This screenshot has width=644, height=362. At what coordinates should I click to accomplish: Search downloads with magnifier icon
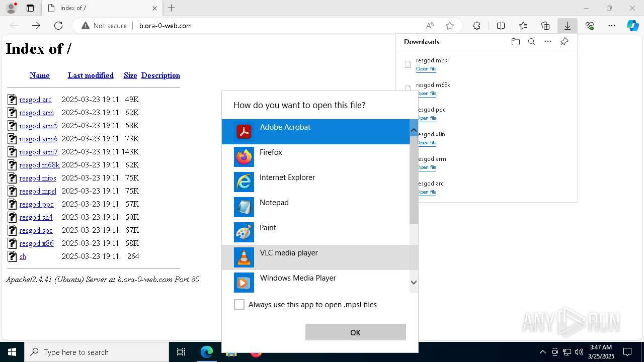(x=531, y=42)
